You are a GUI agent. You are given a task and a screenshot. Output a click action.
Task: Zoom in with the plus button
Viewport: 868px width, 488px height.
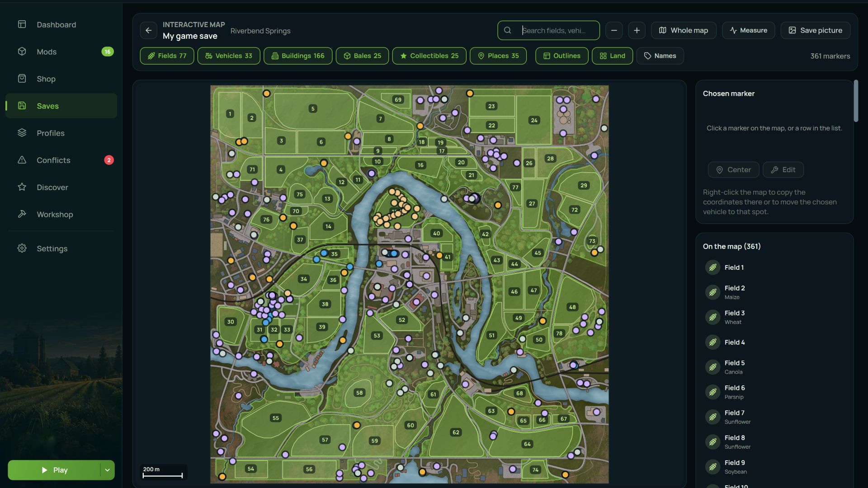click(x=637, y=30)
